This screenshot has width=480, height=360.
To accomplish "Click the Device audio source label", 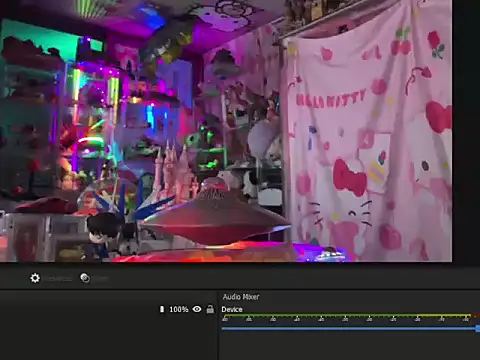I will point(232,309).
